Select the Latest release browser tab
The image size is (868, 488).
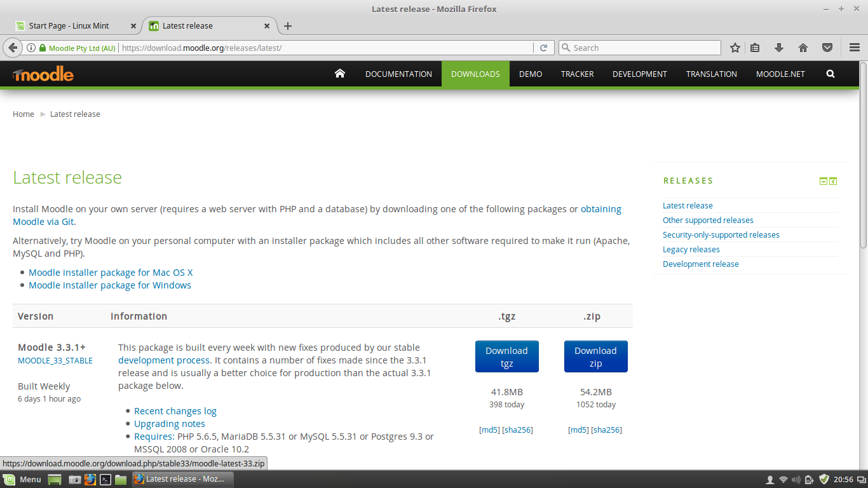click(210, 26)
